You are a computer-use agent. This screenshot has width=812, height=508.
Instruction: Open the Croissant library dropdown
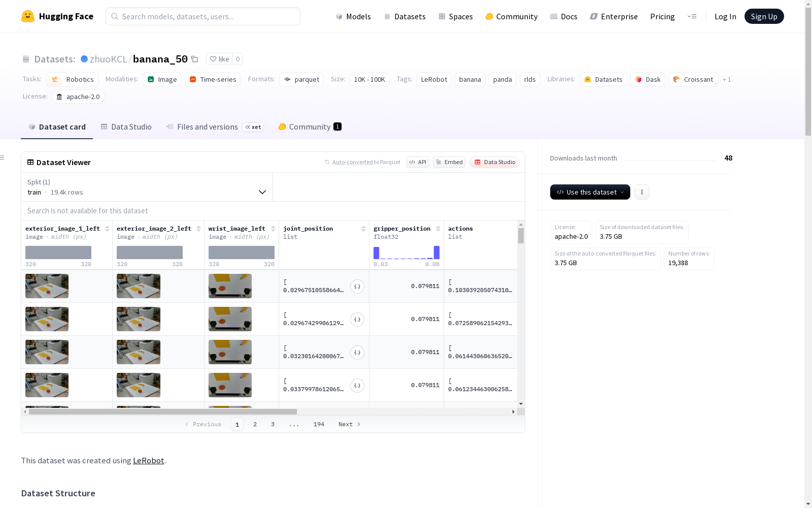(x=693, y=79)
